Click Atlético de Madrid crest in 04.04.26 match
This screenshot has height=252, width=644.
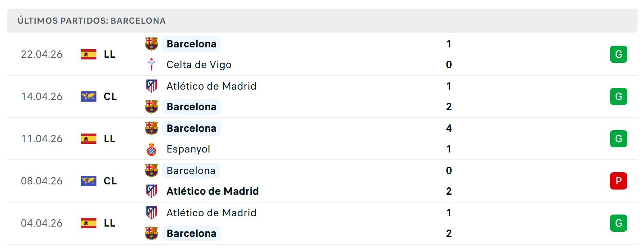click(152, 213)
